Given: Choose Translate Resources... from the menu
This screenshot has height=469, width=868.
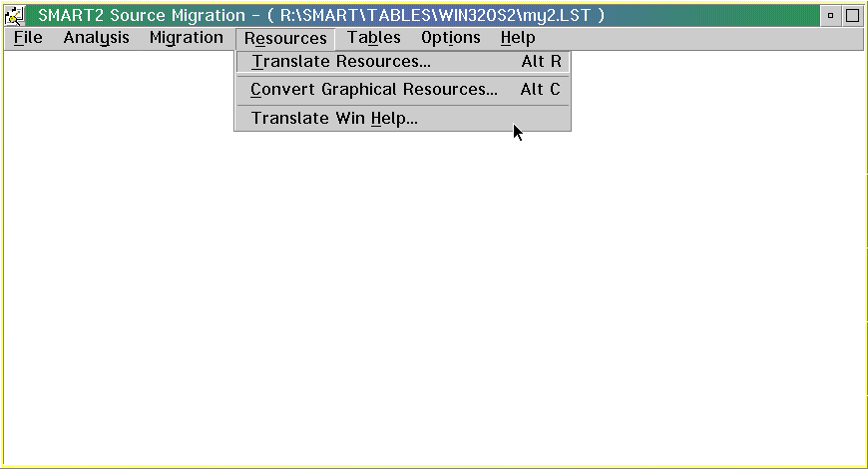Looking at the screenshot, I should (x=340, y=62).
